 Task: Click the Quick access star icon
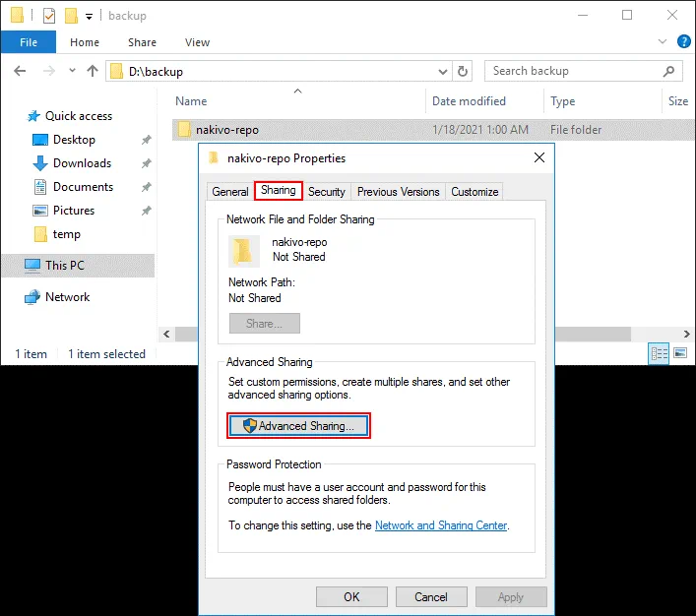click(33, 115)
